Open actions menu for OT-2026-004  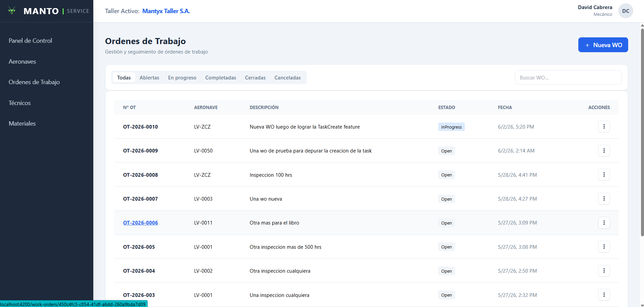coord(604,271)
